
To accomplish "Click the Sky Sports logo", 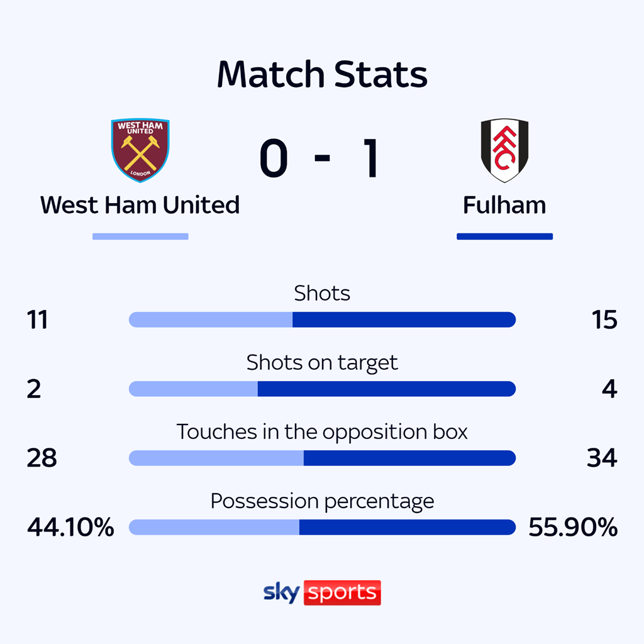I will 321,592.
